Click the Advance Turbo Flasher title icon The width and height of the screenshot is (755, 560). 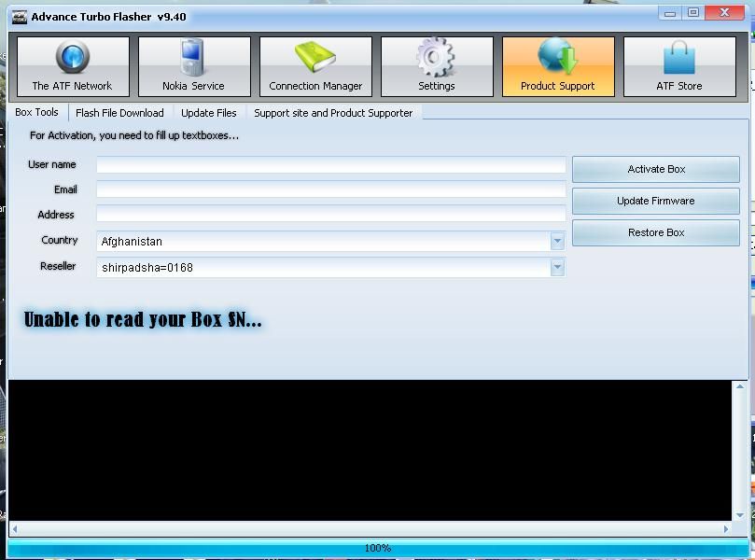tap(20, 17)
